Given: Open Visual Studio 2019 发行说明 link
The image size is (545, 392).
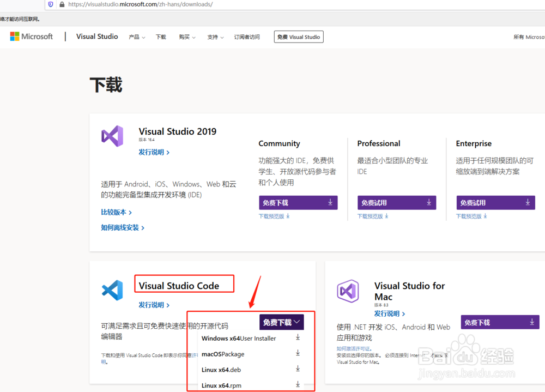Looking at the screenshot, I should [154, 152].
